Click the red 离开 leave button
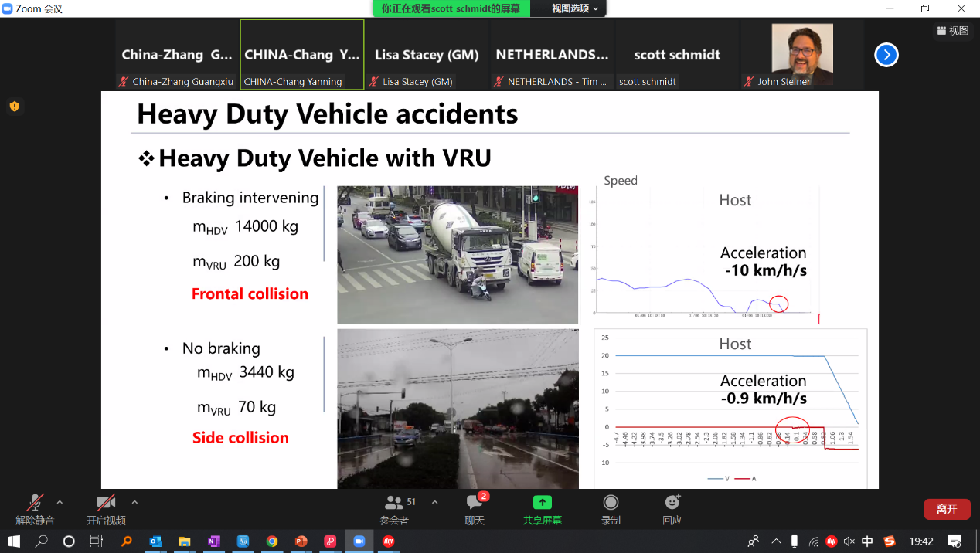980x553 pixels. coord(947,509)
